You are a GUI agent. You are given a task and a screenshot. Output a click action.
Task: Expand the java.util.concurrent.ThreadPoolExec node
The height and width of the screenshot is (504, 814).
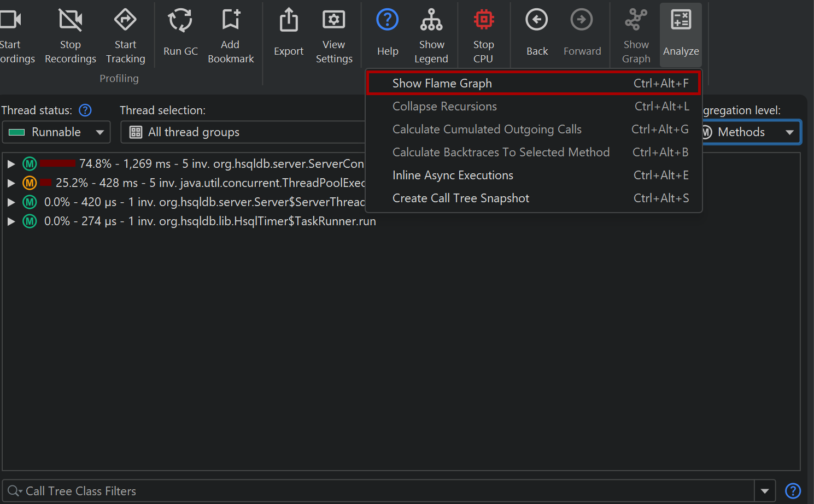pyautogui.click(x=11, y=183)
